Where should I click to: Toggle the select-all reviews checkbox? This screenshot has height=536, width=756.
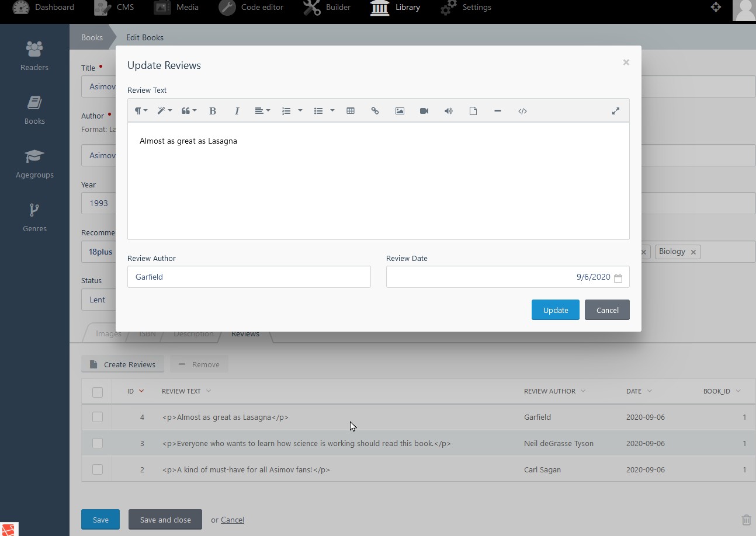coord(98,392)
